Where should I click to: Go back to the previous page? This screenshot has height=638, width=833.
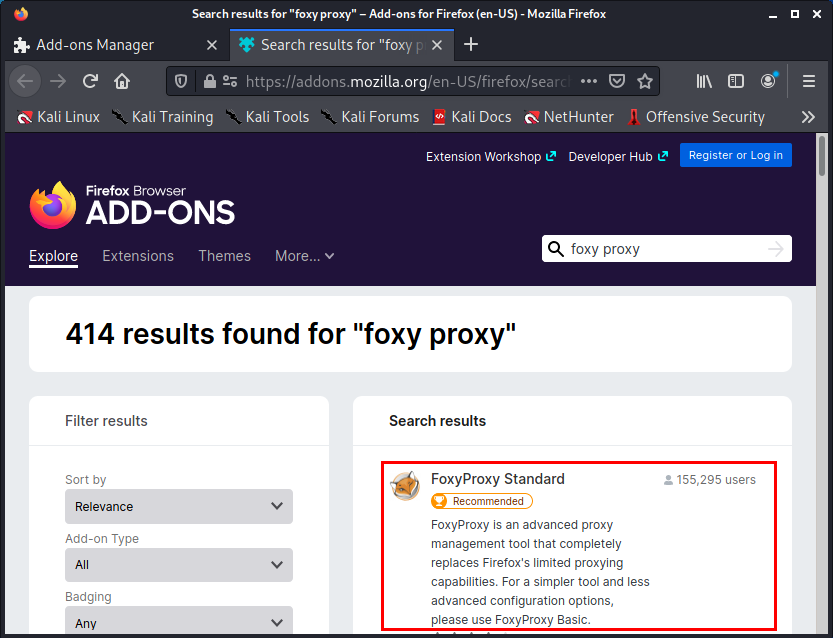(25, 81)
